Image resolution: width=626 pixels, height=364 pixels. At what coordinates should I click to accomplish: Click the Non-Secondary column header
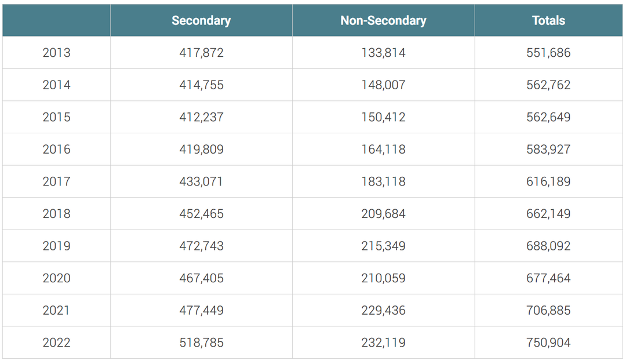tap(383, 20)
